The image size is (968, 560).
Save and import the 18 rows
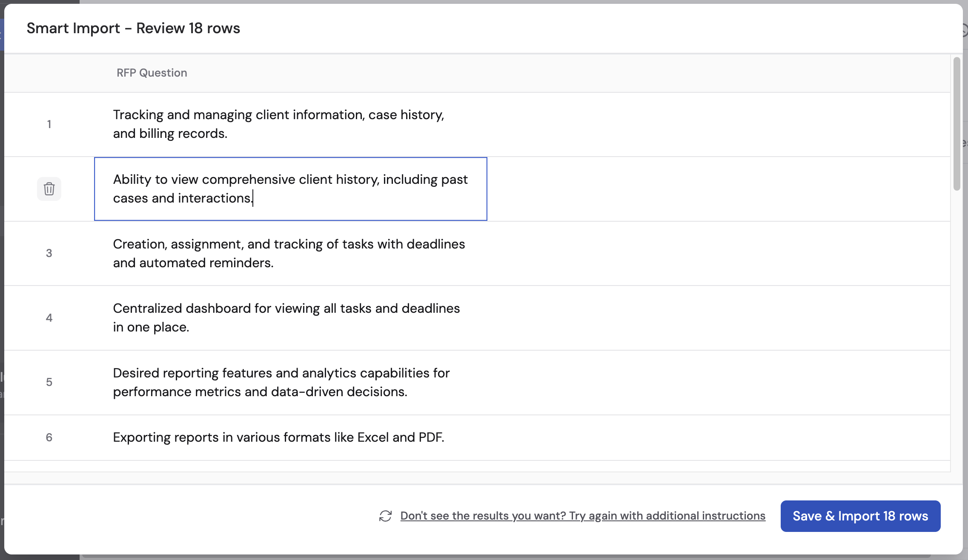pos(860,516)
